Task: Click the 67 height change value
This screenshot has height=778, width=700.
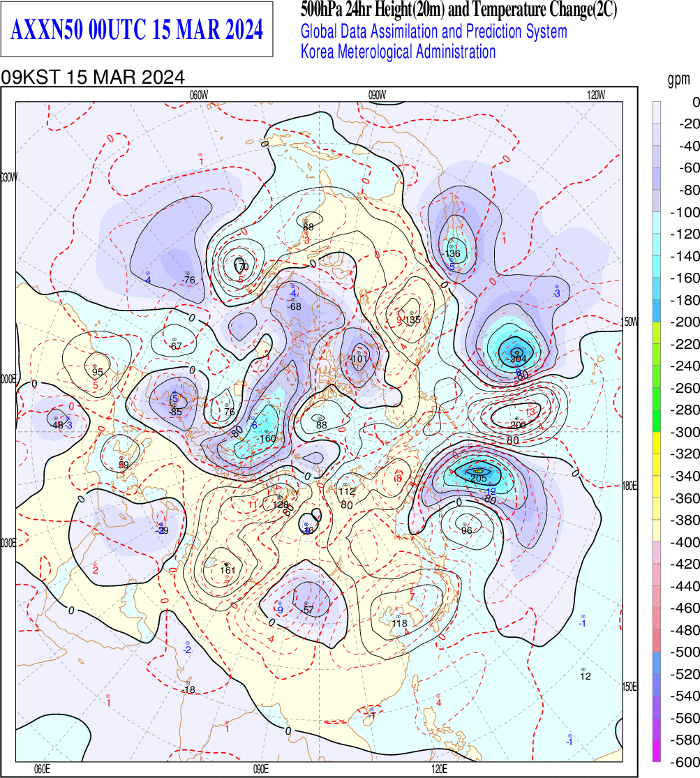Action: click(x=177, y=346)
